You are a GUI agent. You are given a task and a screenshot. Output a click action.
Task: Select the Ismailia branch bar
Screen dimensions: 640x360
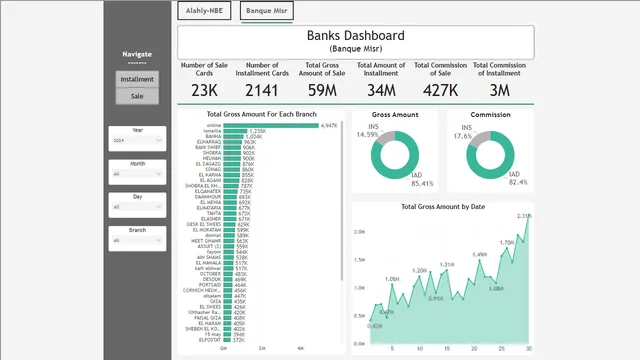[235, 131]
